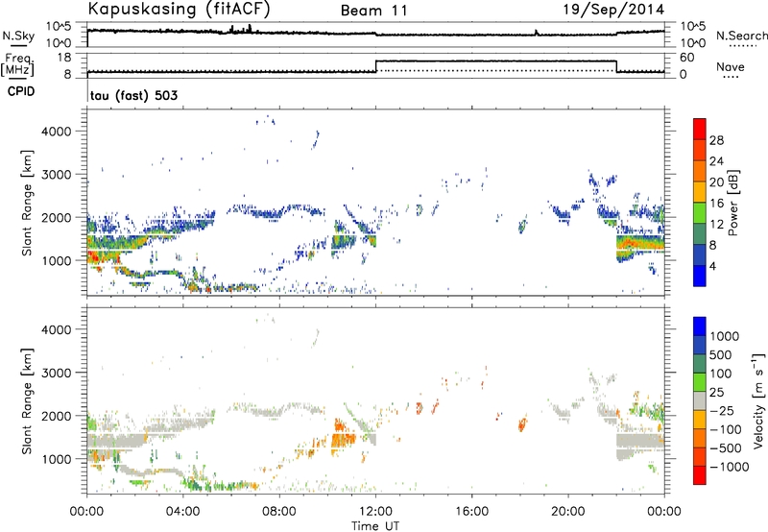Image resolution: width=768 pixels, height=532 pixels.
Task: Click the '12:00' time axis label
Action: (375, 512)
